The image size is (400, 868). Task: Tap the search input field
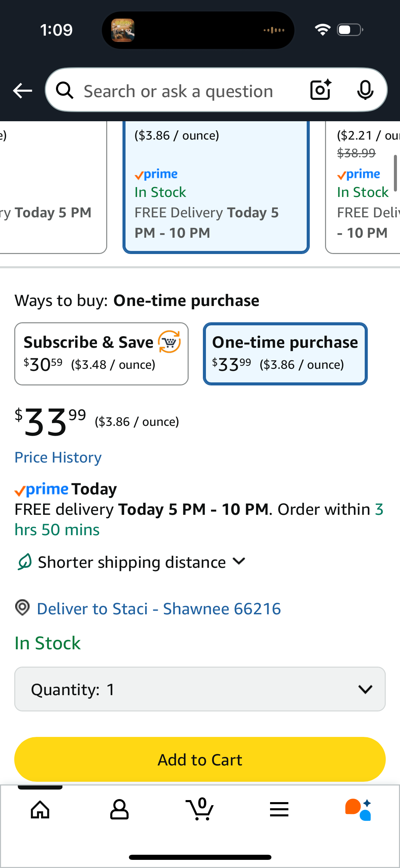coord(178,91)
